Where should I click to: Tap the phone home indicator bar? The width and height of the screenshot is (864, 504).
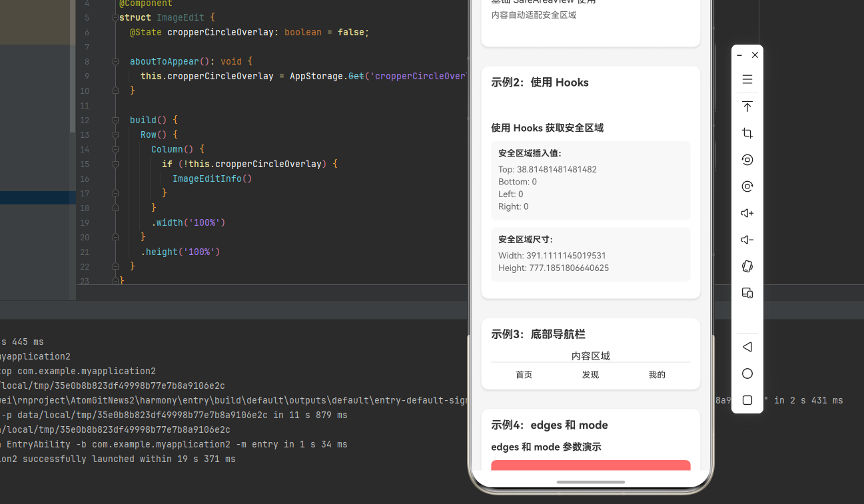pos(591,482)
